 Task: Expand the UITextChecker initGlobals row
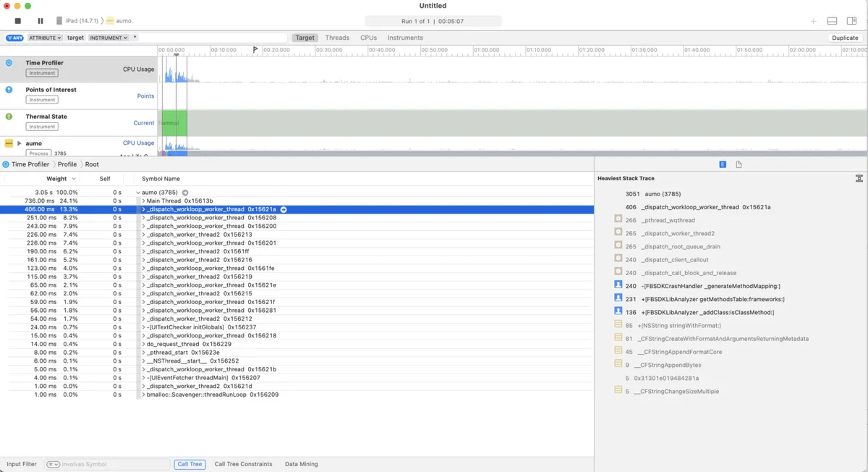coord(143,327)
